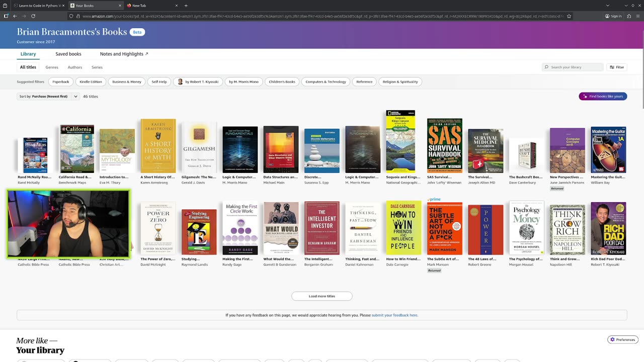The width and height of the screenshot is (644, 362).
Task: Open Data Structures and Other Objects cover
Action: (x=281, y=149)
